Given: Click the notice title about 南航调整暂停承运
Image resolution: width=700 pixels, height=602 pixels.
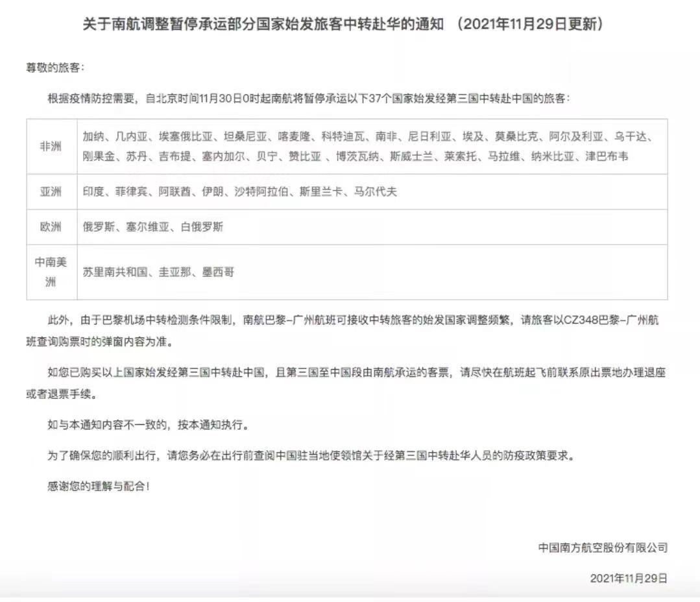Looking at the screenshot, I should 343,23.
